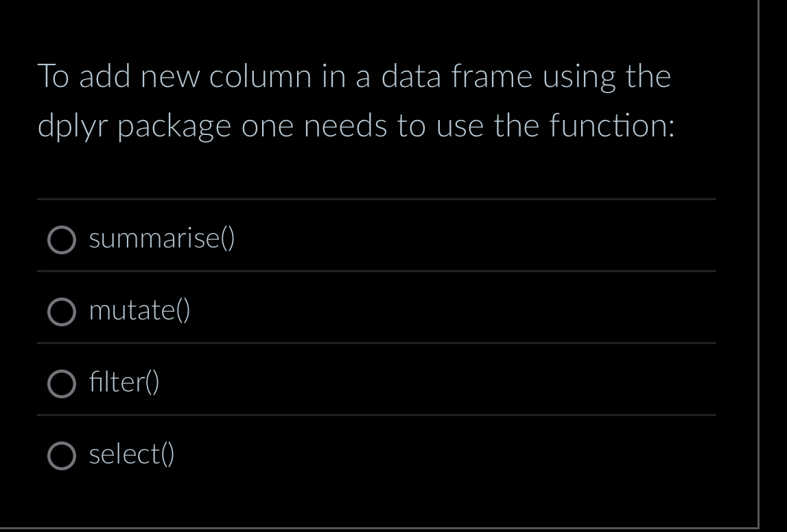
Task: Click the first answer row
Action: [x=377, y=239]
